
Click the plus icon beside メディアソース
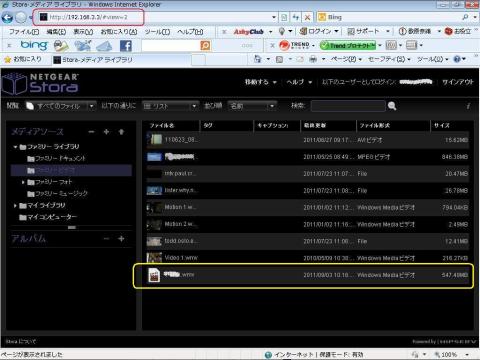coord(106,132)
